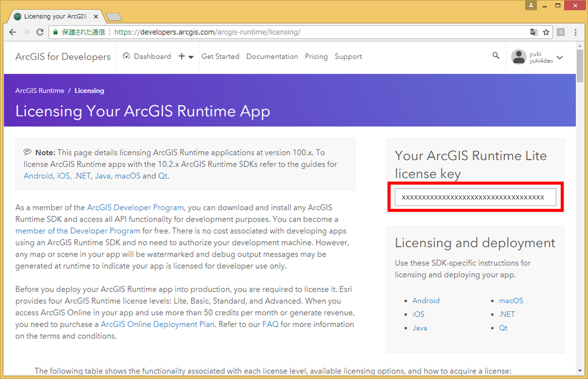Click the Licensing and deployment heading
Image resolution: width=588 pixels, height=379 pixels.
click(x=475, y=243)
